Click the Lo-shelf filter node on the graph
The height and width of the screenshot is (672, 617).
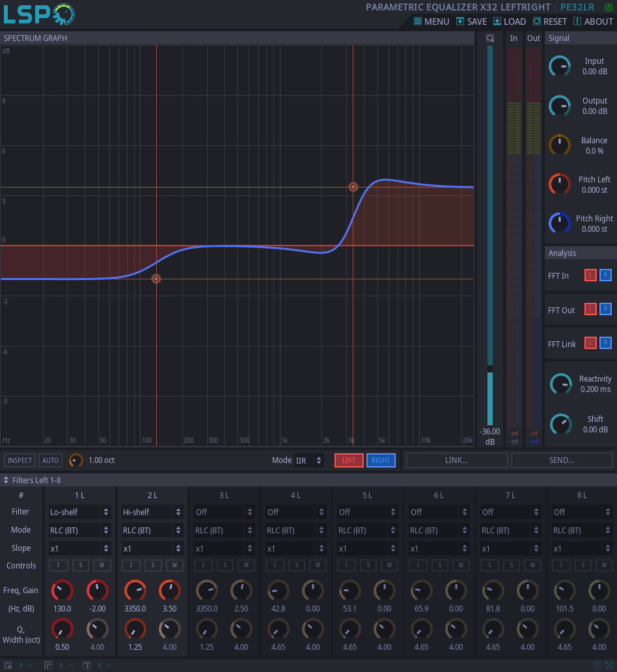[x=156, y=279]
